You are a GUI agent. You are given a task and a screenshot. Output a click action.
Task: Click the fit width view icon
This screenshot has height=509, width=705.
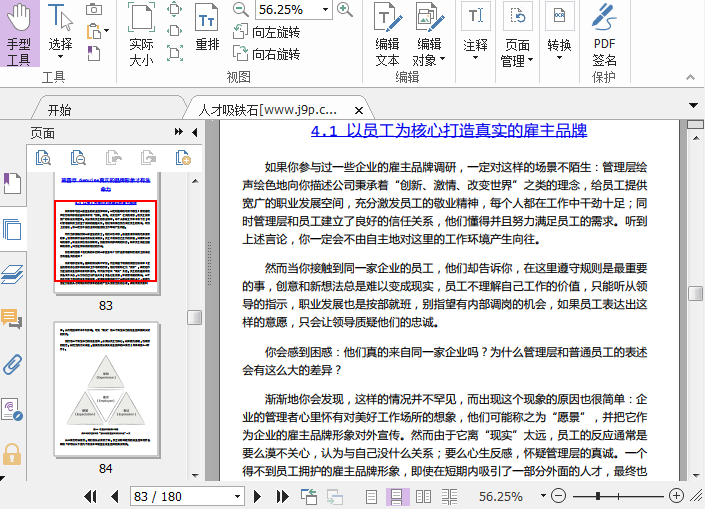click(x=174, y=31)
